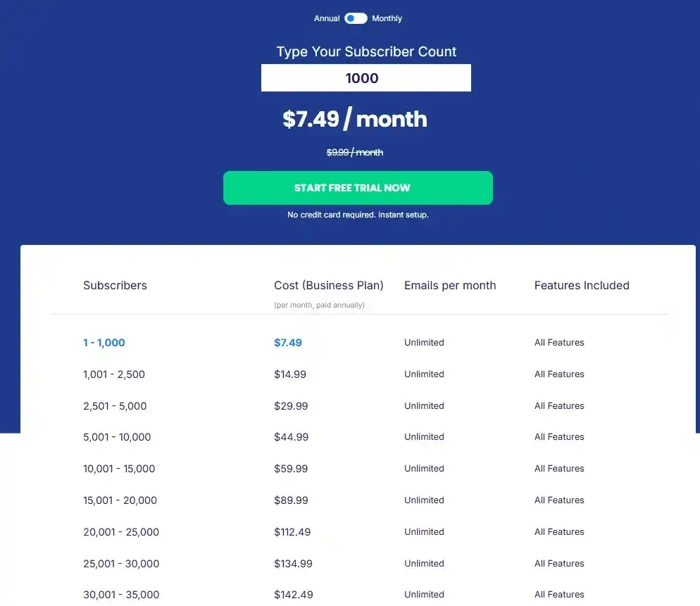The height and width of the screenshot is (606, 700).
Task: Select the 5,001 - 10,000 pricing row
Action: [x=117, y=436]
